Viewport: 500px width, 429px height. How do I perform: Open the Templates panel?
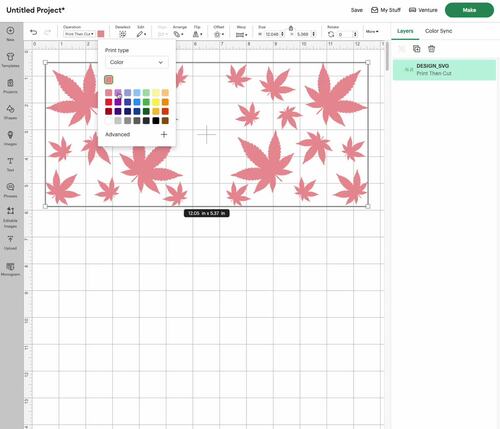pos(10,60)
